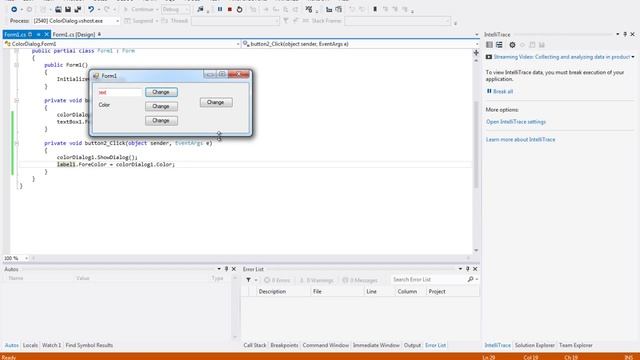640x360 pixels.
Task: Expand the Streaming Video dropdown in IntelliTrace
Action: (x=633, y=57)
